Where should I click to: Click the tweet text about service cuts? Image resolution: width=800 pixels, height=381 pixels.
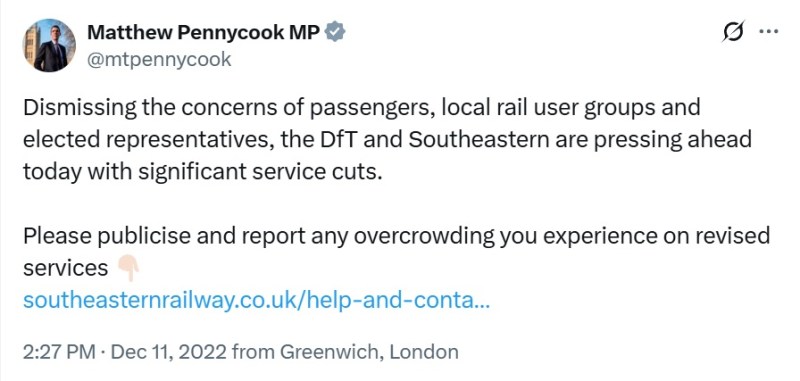click(387, 140)
